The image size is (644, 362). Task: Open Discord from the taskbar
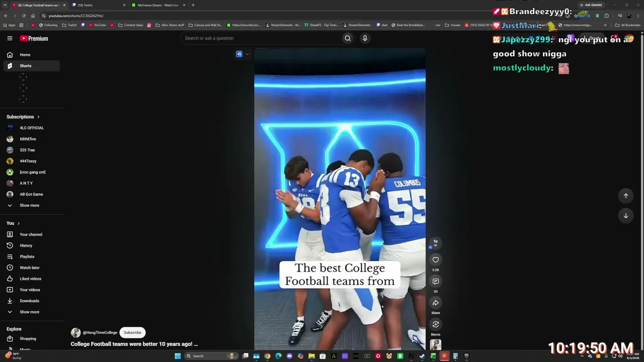(289, 356)
